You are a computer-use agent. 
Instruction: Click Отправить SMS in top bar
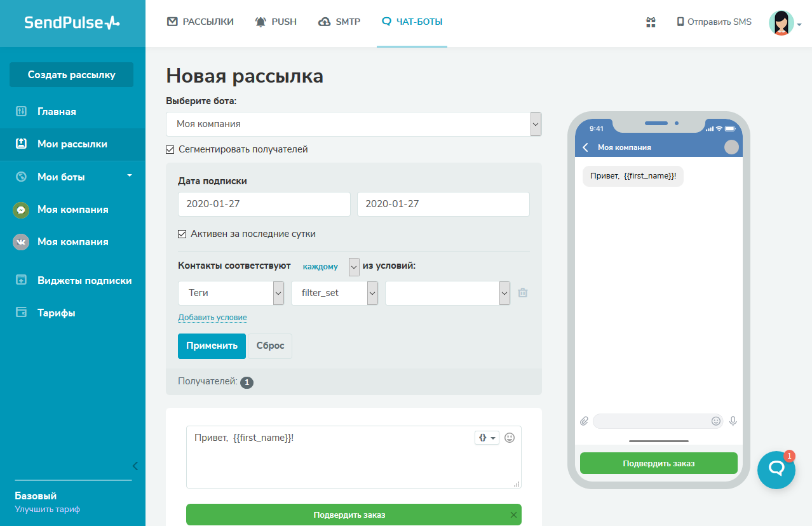tap(714, 22)
